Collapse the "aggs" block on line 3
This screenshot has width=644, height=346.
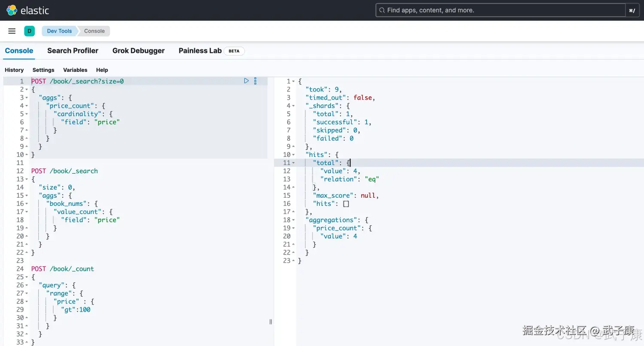[x=27, y=98]
